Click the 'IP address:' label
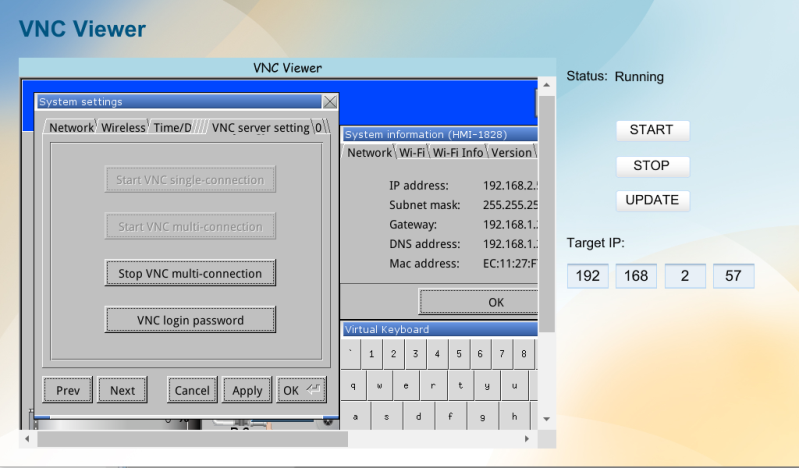 (x=419, y=186)
